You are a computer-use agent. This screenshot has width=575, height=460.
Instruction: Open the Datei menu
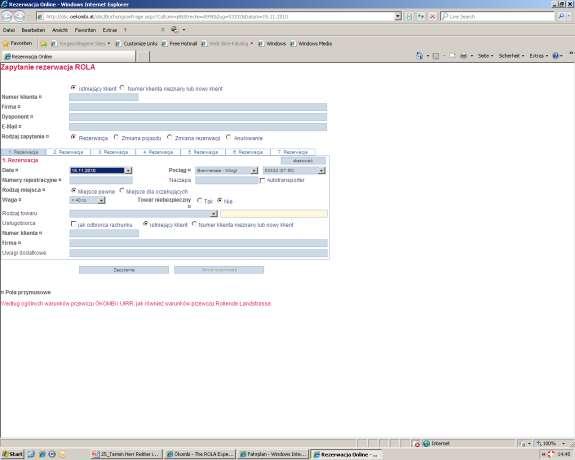tap(9, 30)
